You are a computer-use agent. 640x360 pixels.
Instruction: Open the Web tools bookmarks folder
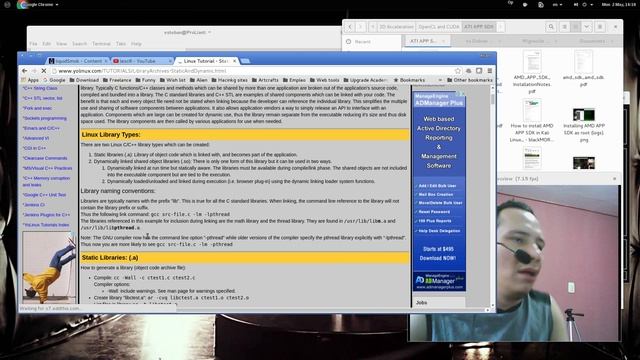tap(324, 80)
